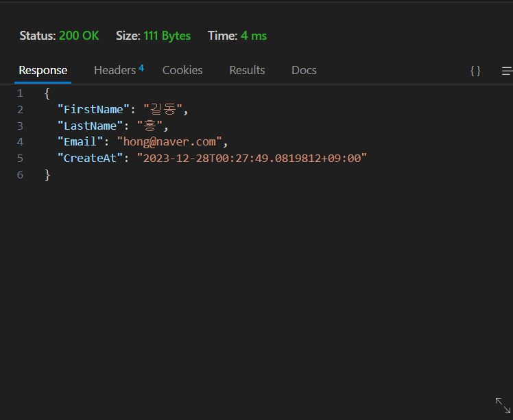
Task: Click the expand arrows icon at bottom right
Action: [x=503, y=406]
